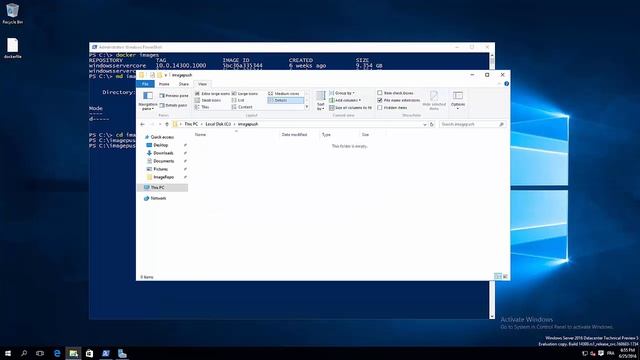Click Hide selected items button
This screenshot has height=360, width=640.
434,100
